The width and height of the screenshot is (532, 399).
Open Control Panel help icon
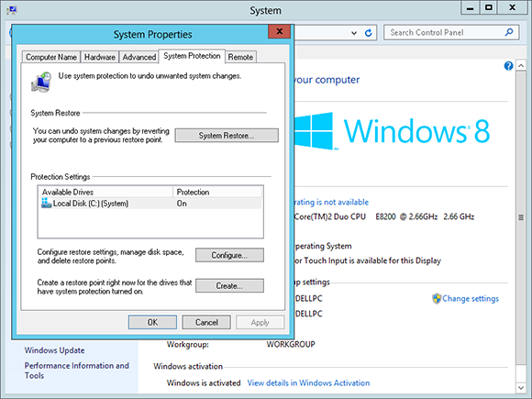click(508, 65)
